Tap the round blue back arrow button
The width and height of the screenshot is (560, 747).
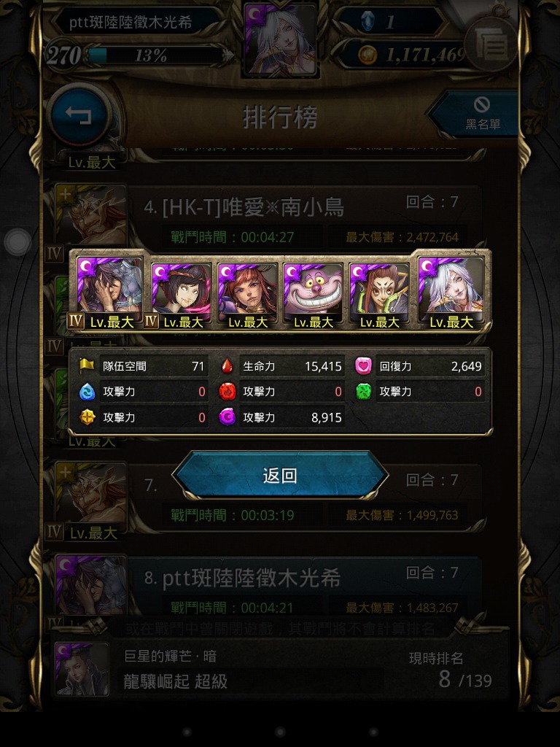click(79, 115)
